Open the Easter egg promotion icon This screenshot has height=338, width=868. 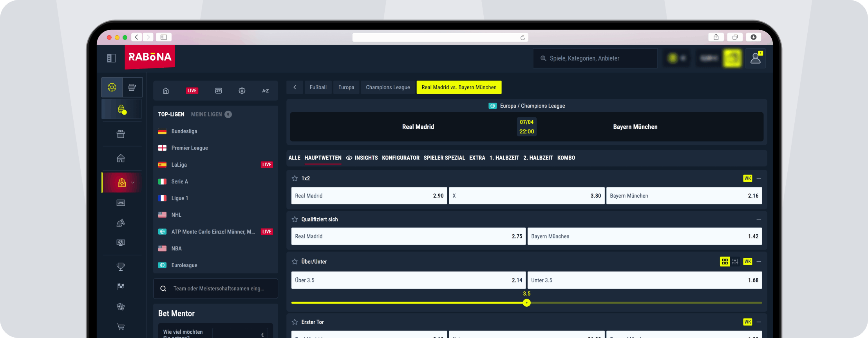[122, 109]
